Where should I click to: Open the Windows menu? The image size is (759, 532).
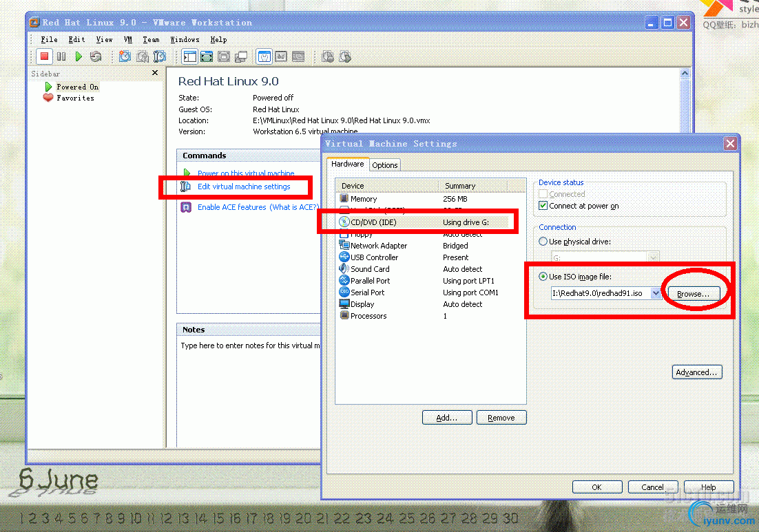[185, 40]
